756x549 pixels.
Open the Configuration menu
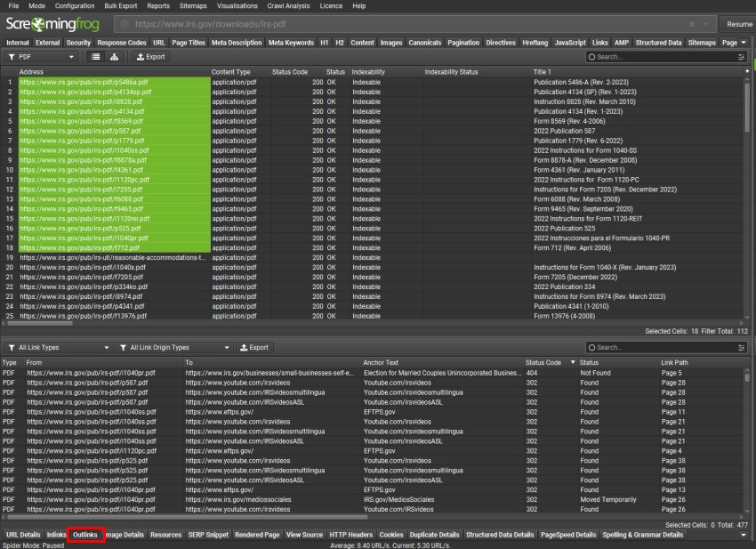pos(75,6)
